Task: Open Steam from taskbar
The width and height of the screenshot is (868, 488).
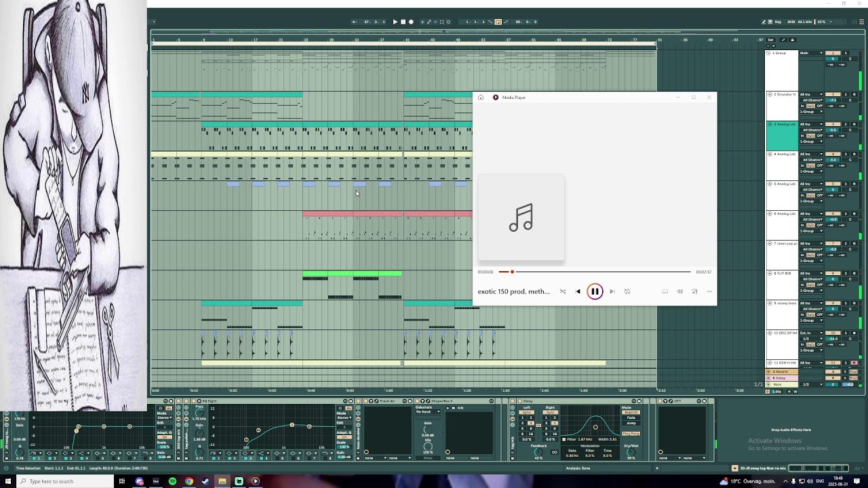Action: click(205, 481)
